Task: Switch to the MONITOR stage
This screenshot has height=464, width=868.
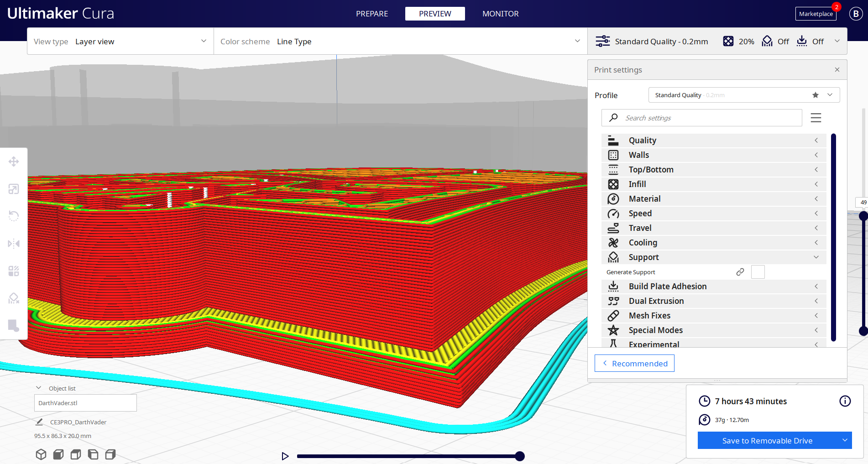Action: point(501,14)
